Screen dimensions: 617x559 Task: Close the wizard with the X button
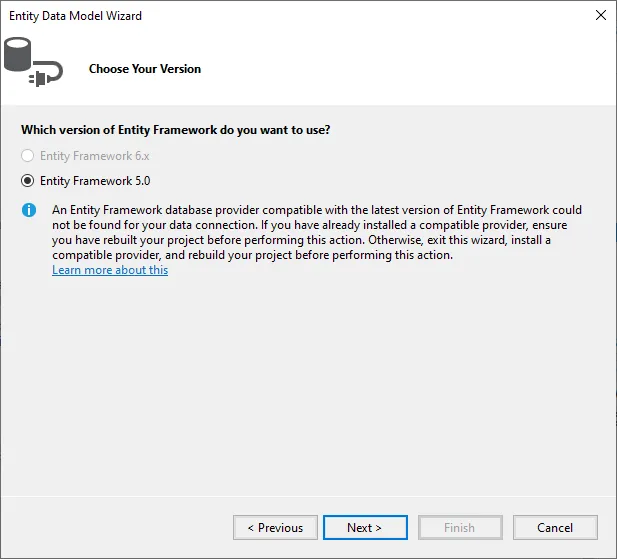tap(601, 15)
